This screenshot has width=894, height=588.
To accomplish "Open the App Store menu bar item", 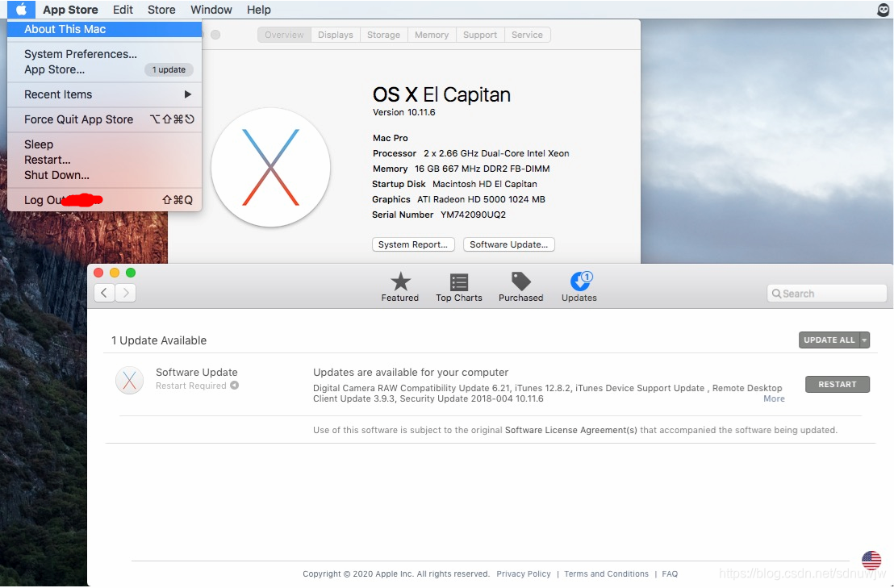I will pyautogui.click(x=70, y=10).
